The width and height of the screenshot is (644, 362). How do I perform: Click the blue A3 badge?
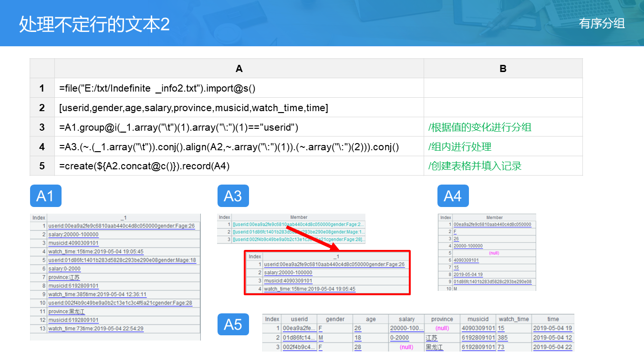(x=233, y=196)
